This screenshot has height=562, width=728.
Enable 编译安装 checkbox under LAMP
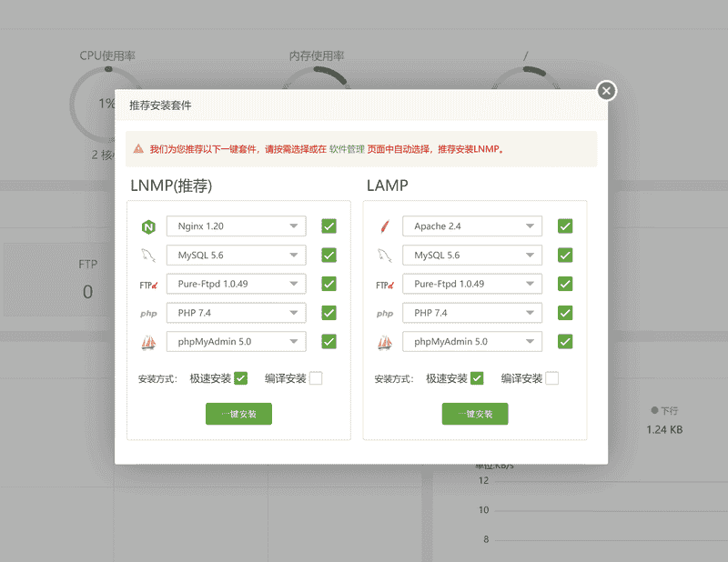pyautogui.click(x=552, y=378)
